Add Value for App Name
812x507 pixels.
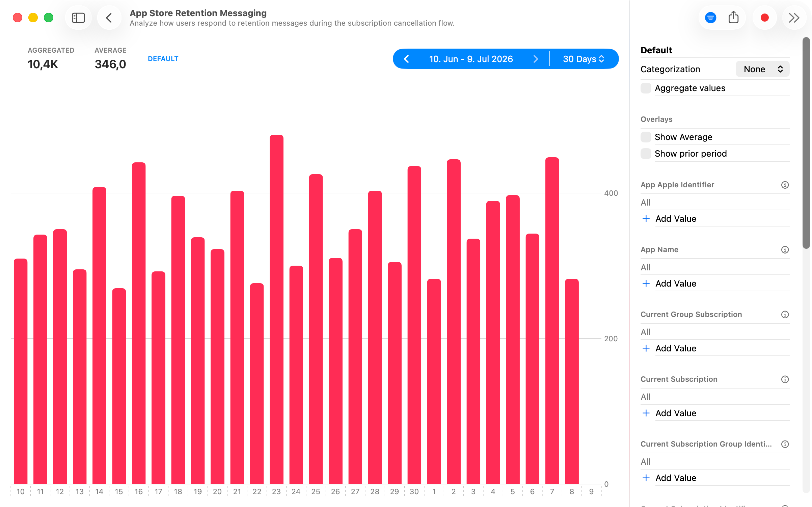(676, 284)
